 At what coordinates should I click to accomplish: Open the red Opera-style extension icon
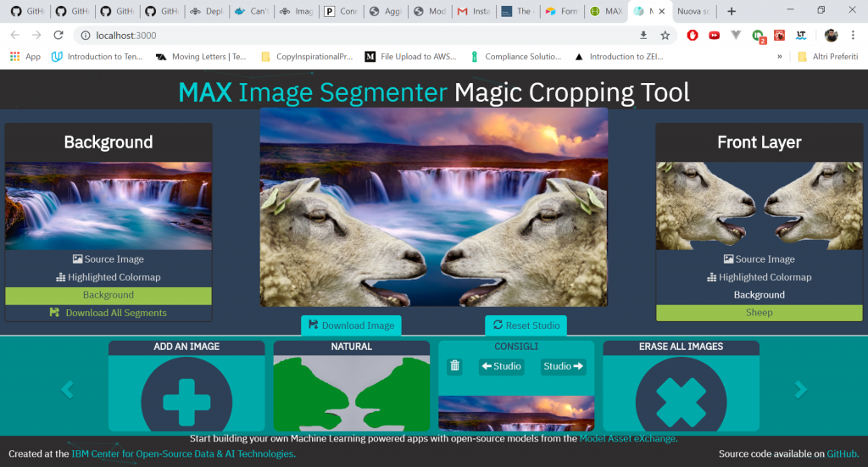coord(693,36)
